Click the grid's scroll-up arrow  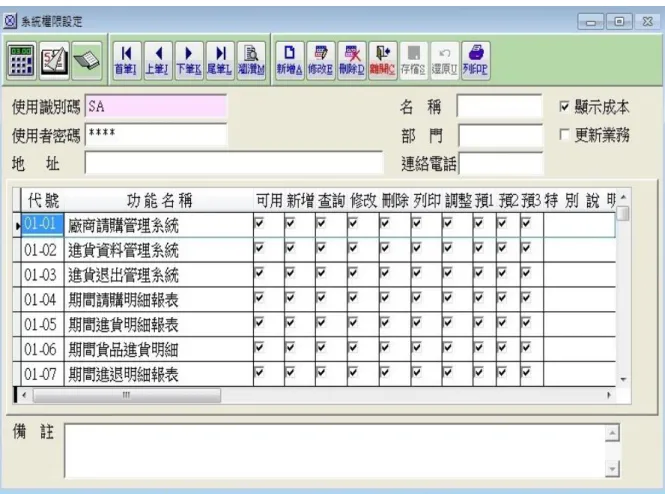(x=623, y=197)
